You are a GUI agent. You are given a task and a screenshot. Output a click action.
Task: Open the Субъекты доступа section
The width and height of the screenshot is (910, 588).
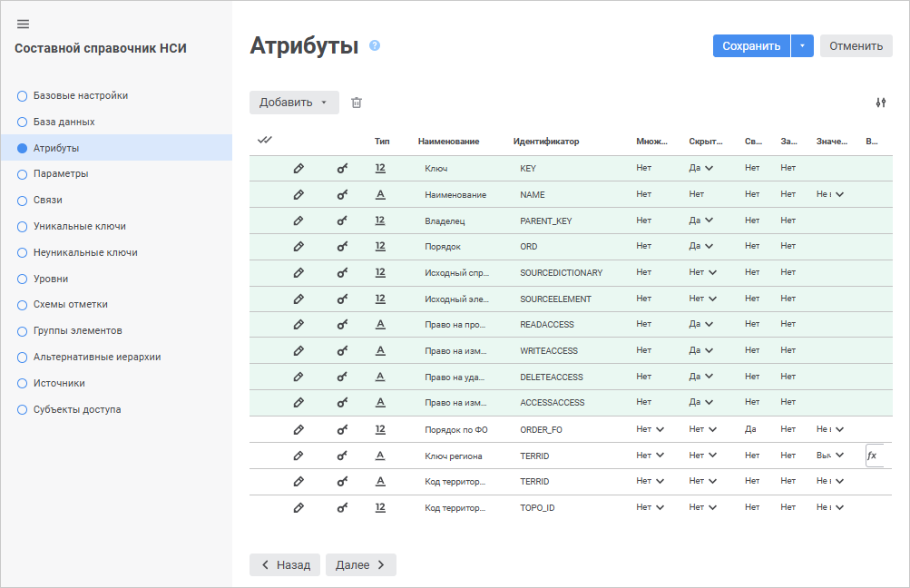click(x=76, y=409)
